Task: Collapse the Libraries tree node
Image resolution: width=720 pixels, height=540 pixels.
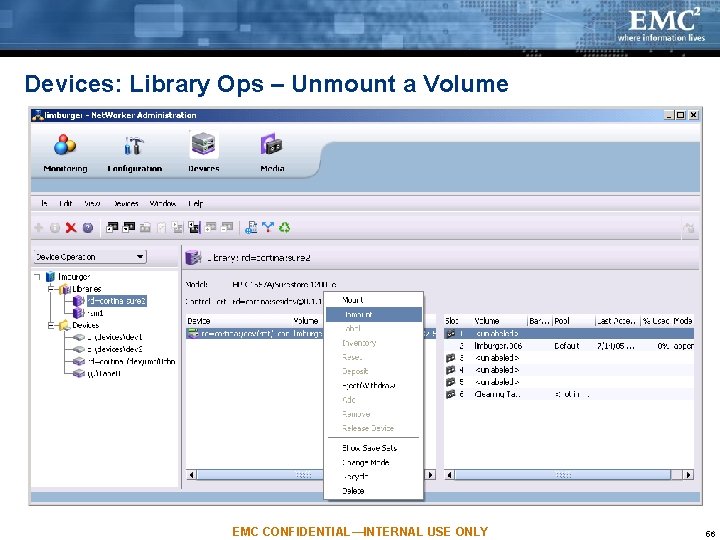Action: [x=51, y=289]
